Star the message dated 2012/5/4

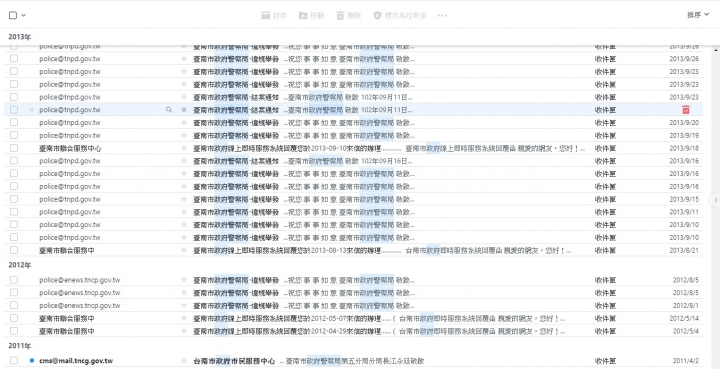pos(184,331)
